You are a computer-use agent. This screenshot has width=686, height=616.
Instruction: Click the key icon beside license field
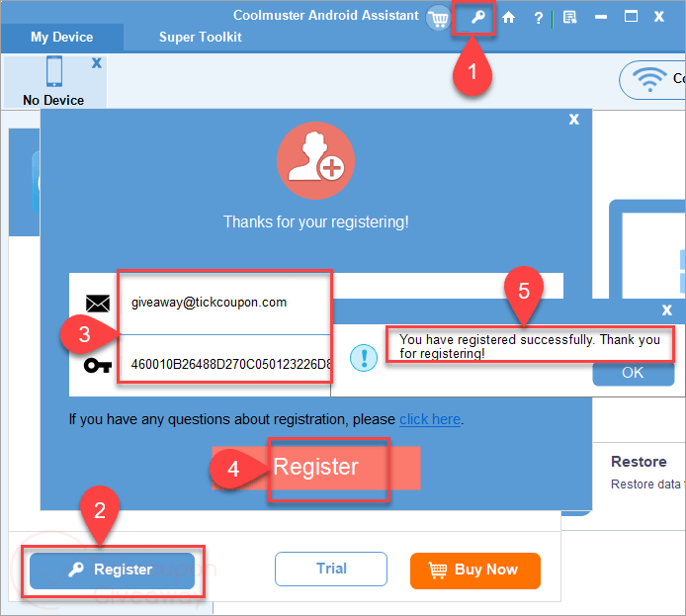click(98, 365)
